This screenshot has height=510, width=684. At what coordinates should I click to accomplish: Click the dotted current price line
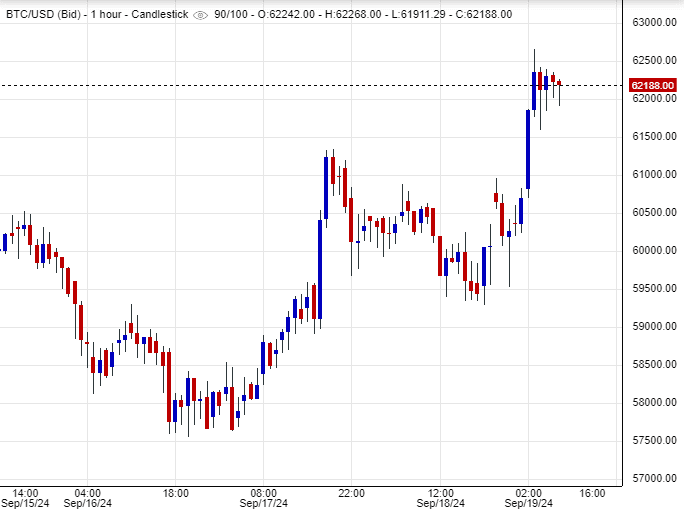[x=300, y=86]
